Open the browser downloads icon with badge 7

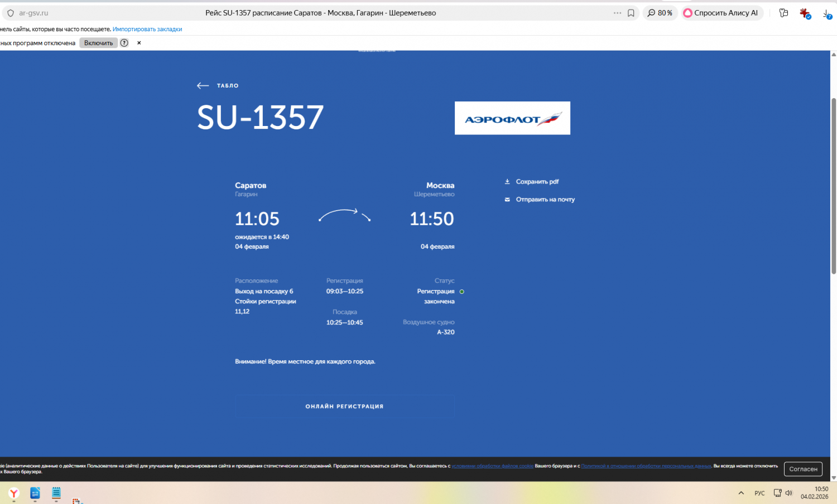pos(827,13)
